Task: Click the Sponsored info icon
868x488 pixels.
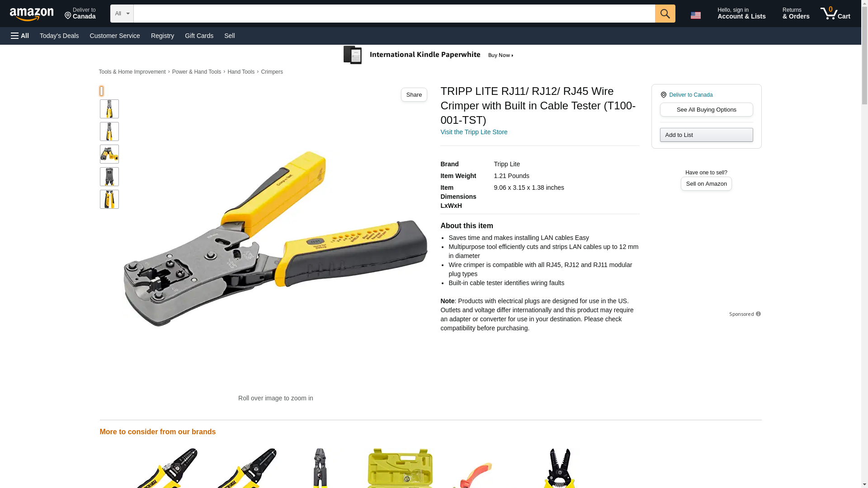Action: (x=758, y=314)
